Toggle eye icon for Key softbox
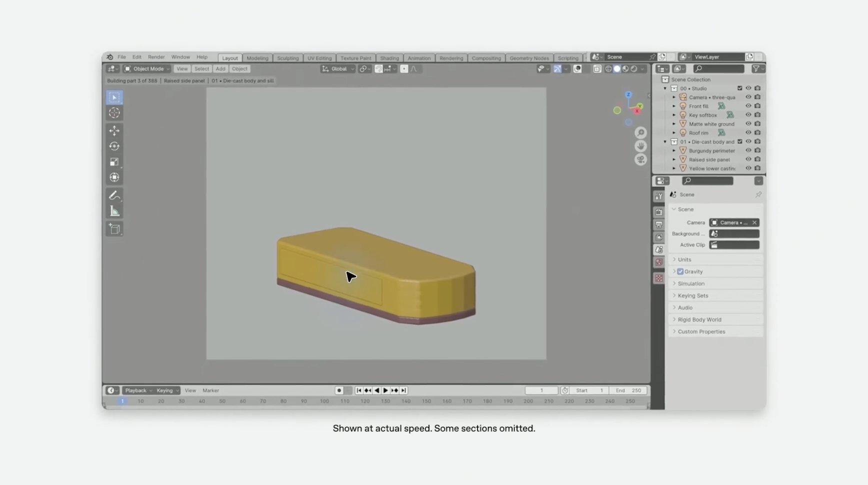The width and height of the screenshot is (868, 485). (748, 115)
